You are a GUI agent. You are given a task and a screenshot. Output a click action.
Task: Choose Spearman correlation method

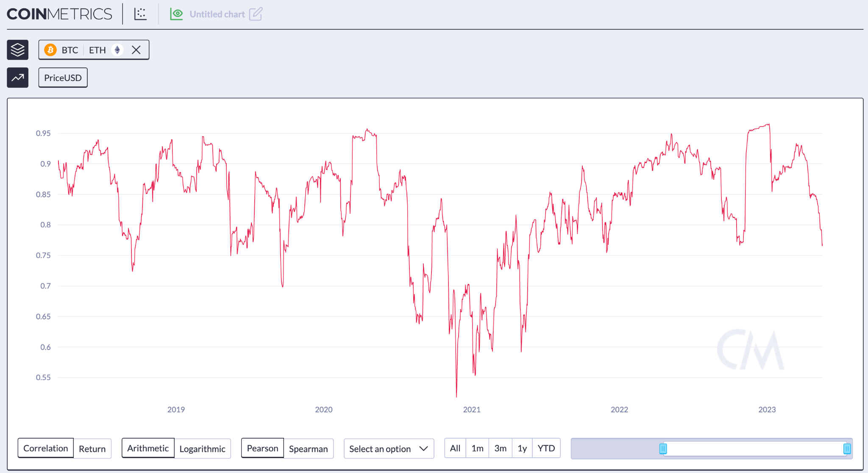coord(308,449)
